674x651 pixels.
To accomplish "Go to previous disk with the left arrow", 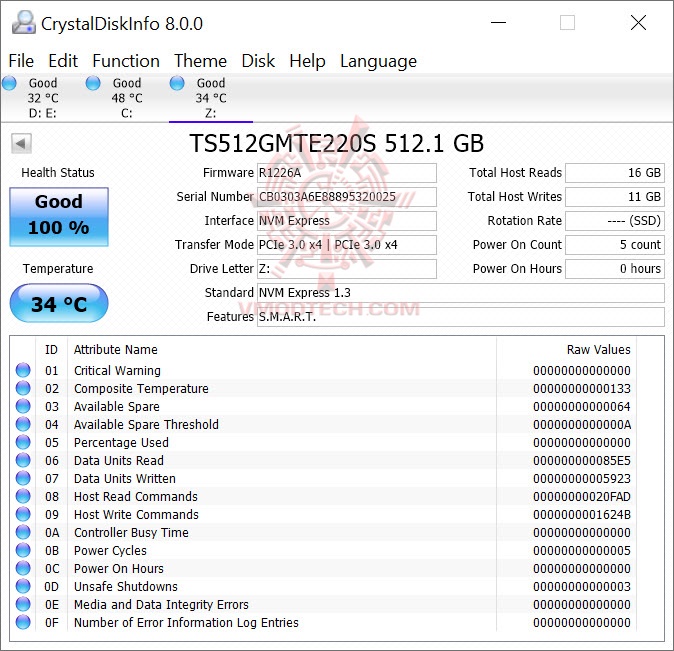I will pyautogui.click(x=21, y=143).
